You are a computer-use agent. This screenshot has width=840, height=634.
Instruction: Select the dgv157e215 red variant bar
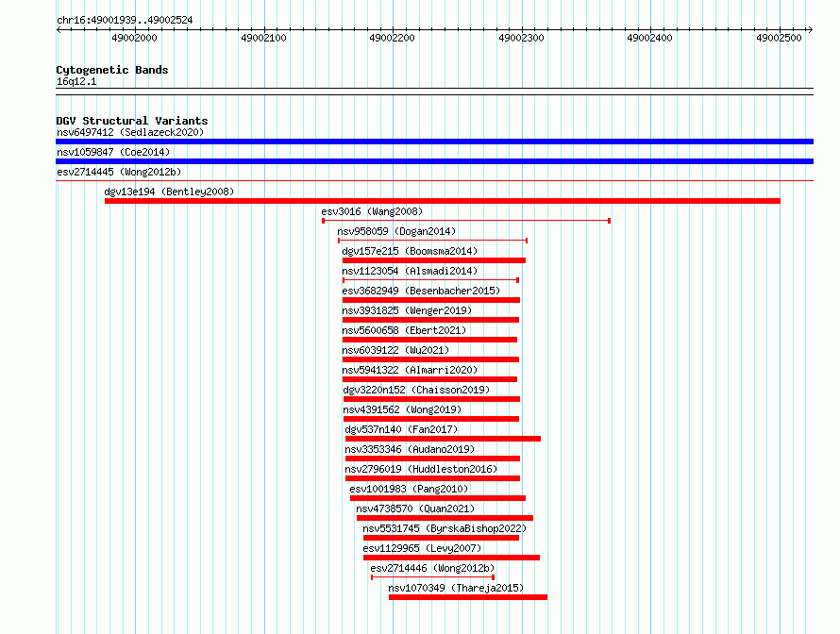click(x=434, y=260)
